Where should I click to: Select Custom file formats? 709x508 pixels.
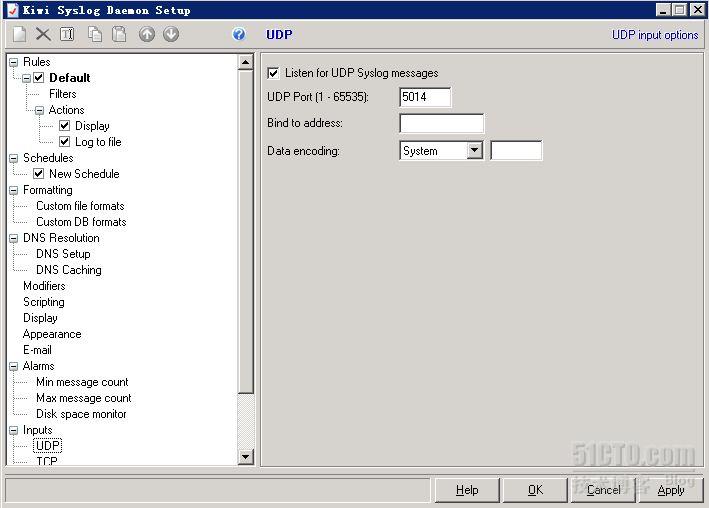coord(80,206)
